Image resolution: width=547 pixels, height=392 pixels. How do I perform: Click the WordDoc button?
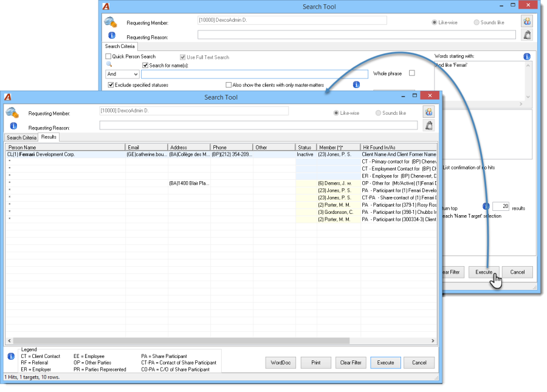pos(280,363)
